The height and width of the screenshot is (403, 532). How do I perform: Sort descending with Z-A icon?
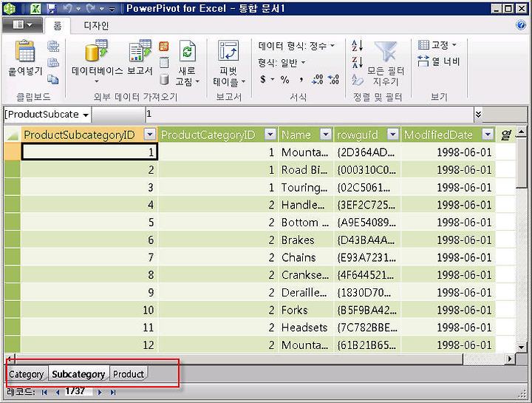[x=358, y=62]
